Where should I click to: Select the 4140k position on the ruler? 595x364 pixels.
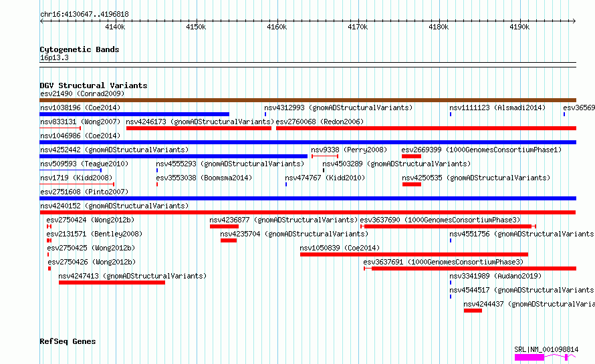click(x=115, y=27)
